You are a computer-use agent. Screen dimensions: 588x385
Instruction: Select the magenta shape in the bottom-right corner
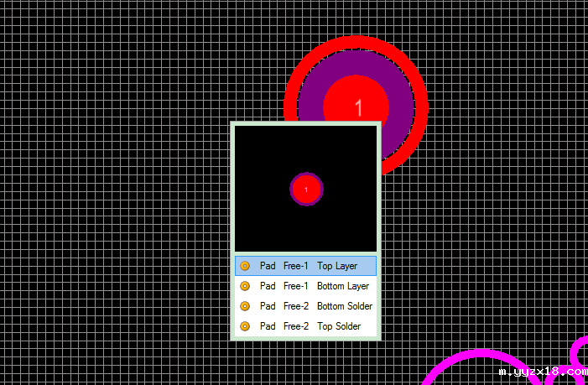point(577,351)
